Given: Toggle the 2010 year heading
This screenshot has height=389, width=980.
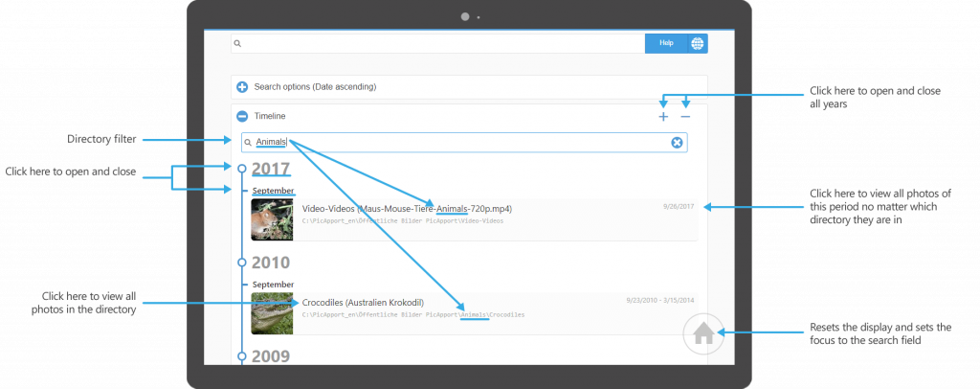Looking at the screenshot, I should coord(271,263).
